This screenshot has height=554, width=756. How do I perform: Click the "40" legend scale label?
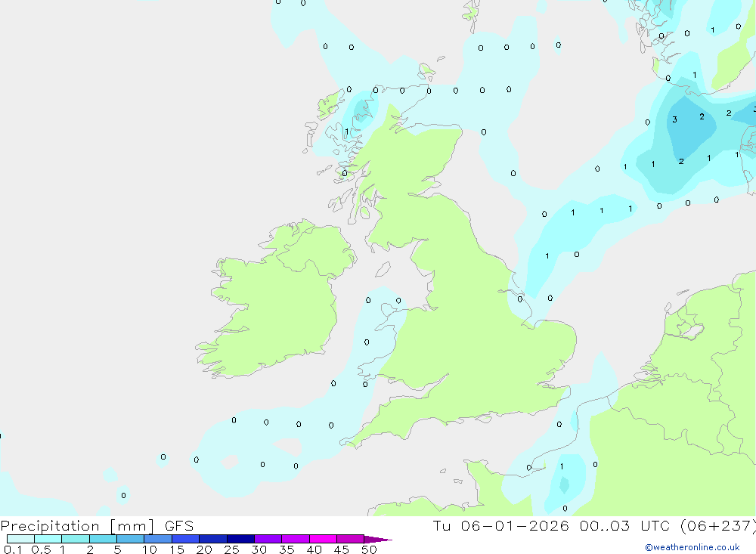314,549
